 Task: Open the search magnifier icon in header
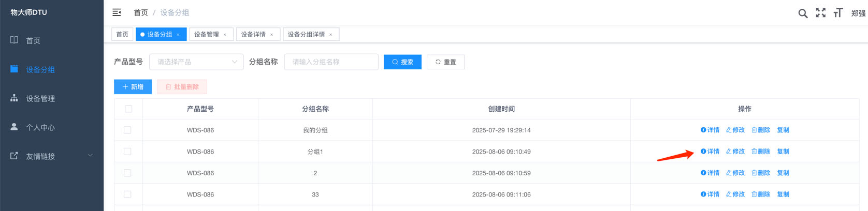point(803,13)
